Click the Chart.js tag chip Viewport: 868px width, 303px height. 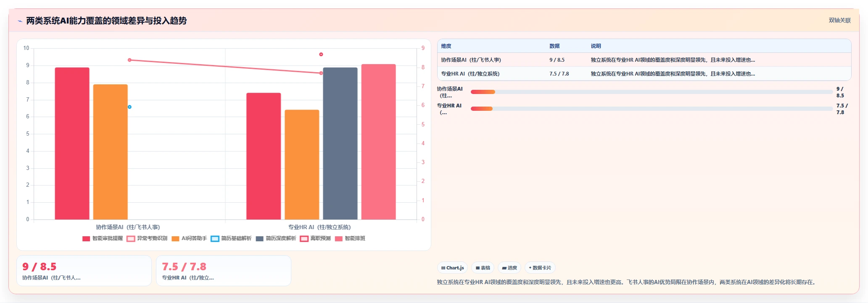coord(453,268)
